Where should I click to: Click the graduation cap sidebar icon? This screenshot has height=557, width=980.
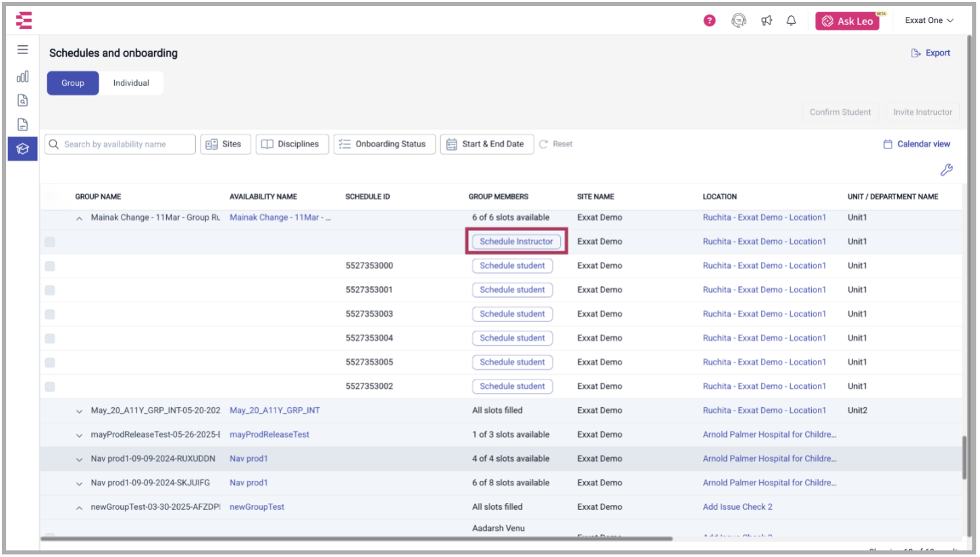point(23,149)
